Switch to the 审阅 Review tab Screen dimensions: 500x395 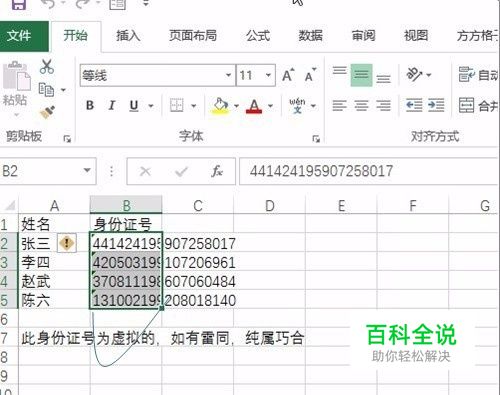[363, 36]
